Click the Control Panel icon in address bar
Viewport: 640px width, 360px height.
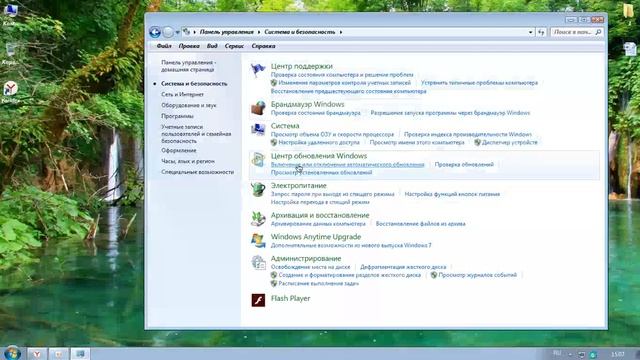[x=187, y=31]
